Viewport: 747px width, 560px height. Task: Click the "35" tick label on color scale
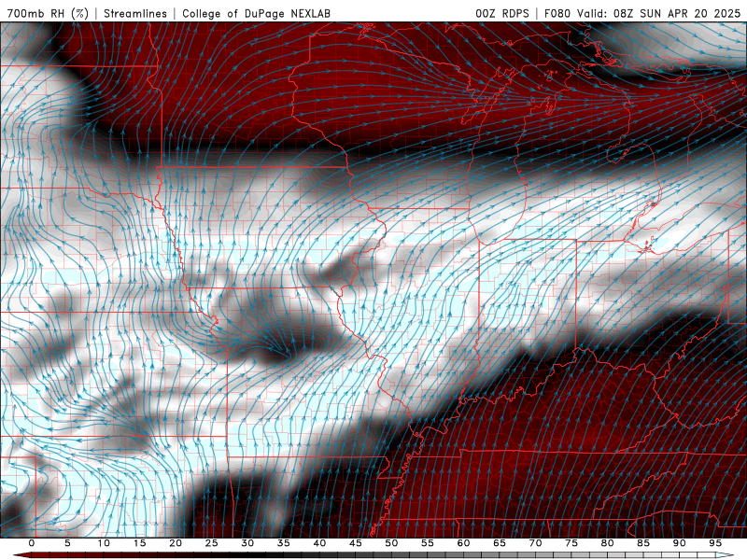(284, 543)
